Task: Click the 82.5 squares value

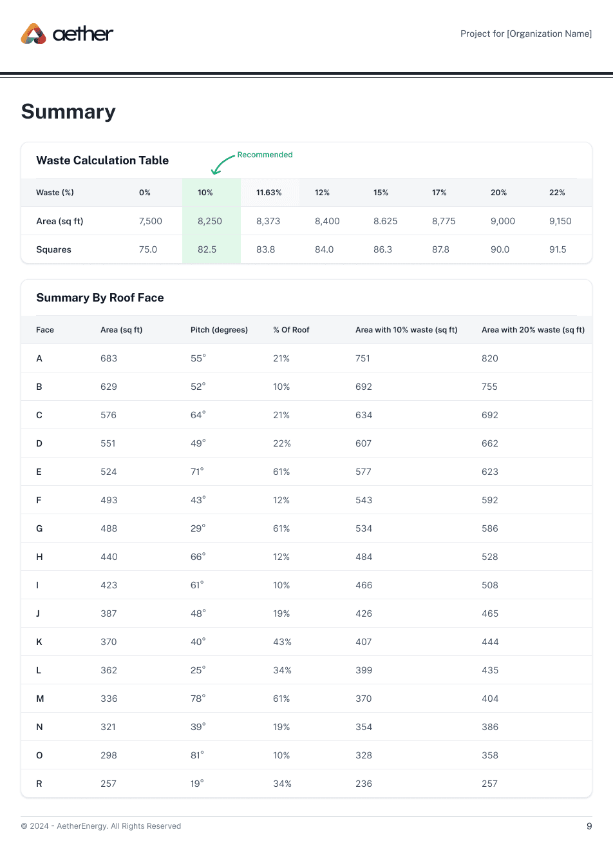Action: pyautogui.click(x=207, y=249)
